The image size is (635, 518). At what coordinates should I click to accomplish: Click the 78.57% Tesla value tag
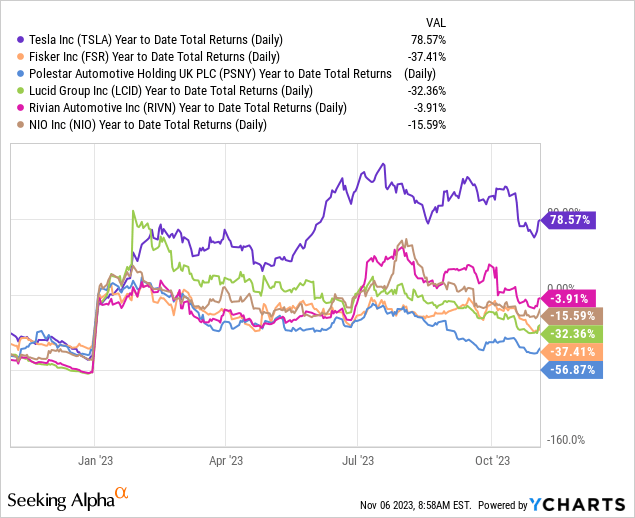[x=572, y=220]
